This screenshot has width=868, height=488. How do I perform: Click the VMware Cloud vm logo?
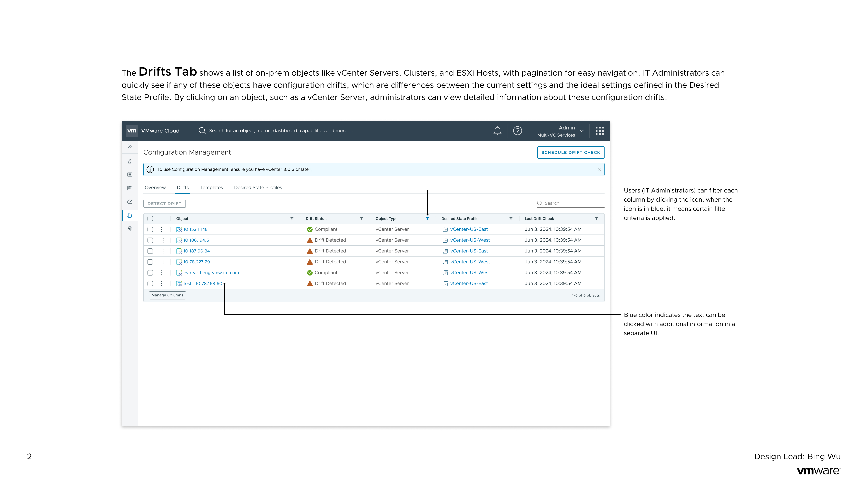click(x=132, y=131)
